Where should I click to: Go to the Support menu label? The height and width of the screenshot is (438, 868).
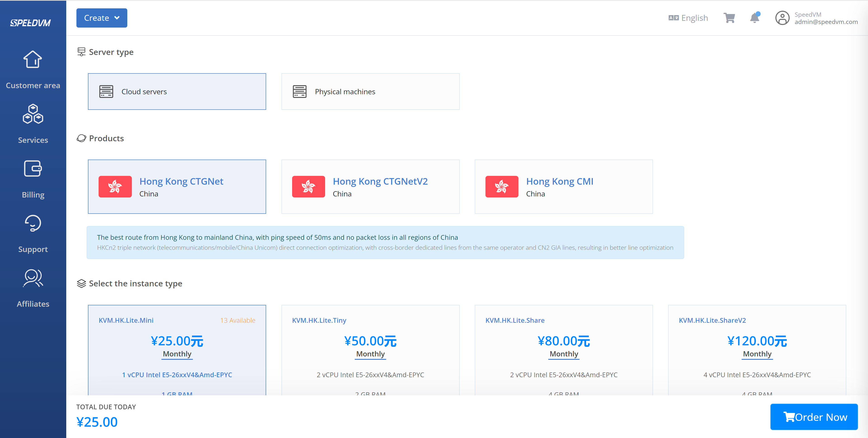[x=33, y=249]
